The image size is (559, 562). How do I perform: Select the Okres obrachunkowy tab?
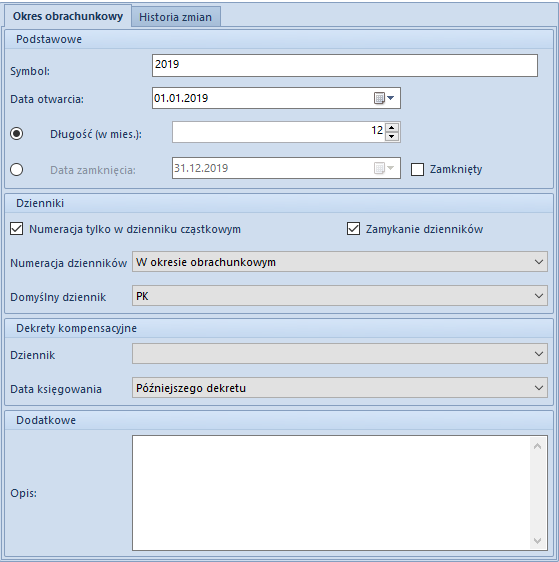pyautogui.click(x=68, y=16)
